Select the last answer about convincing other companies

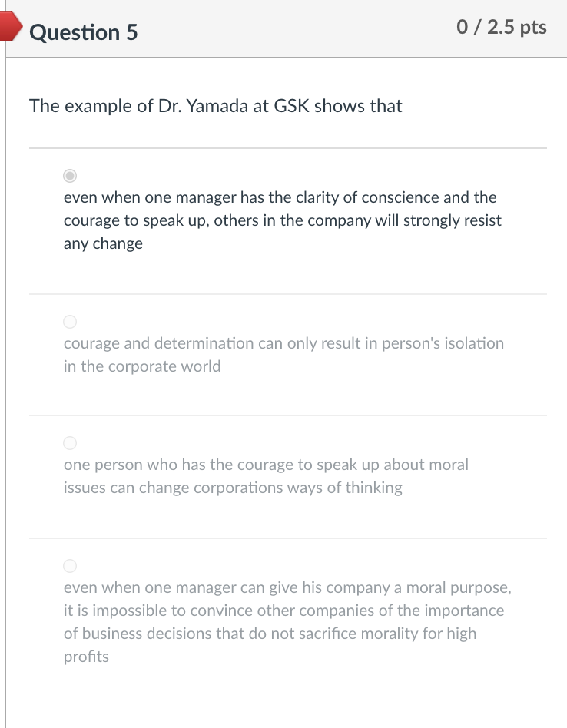(70, 566)
